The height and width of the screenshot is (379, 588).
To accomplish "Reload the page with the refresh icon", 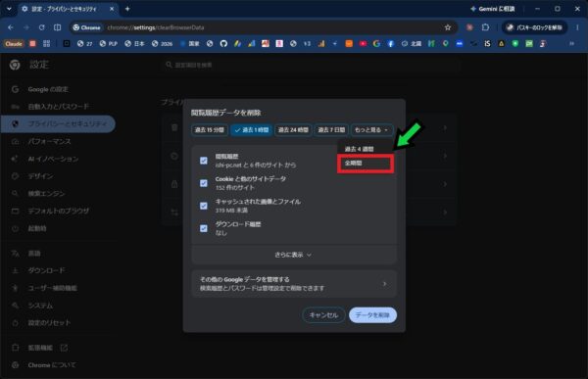I will point(41,27).
